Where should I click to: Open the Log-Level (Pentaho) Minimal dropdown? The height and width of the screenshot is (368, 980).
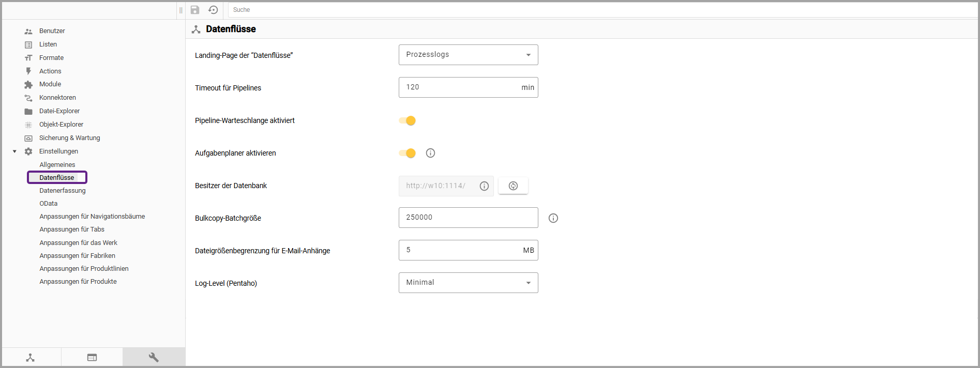[468, 283]
